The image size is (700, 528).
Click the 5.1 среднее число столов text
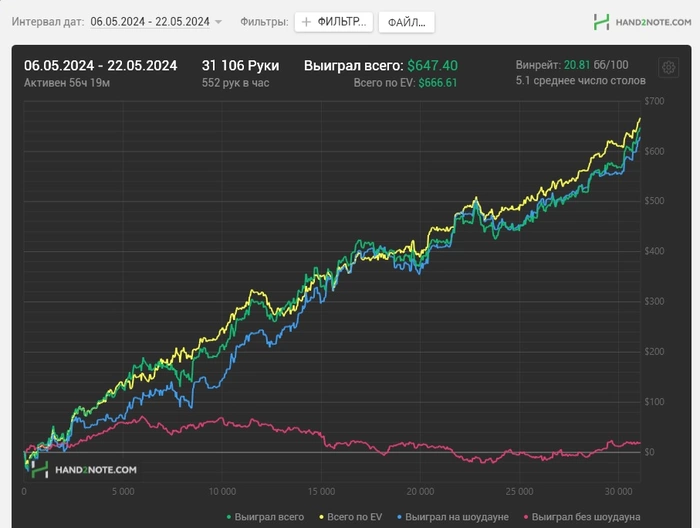click(580, 81)
